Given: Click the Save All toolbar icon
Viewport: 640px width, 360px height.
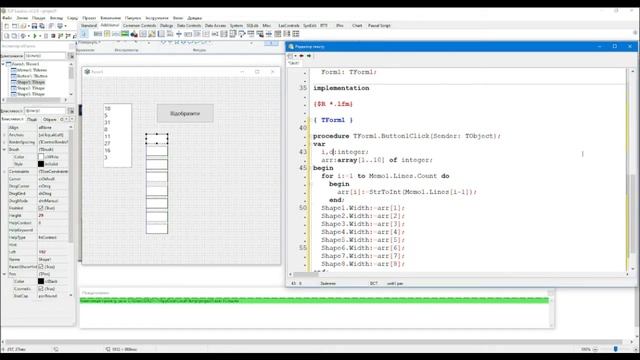Looking at the screenshot, I should (x=42, y=26).
